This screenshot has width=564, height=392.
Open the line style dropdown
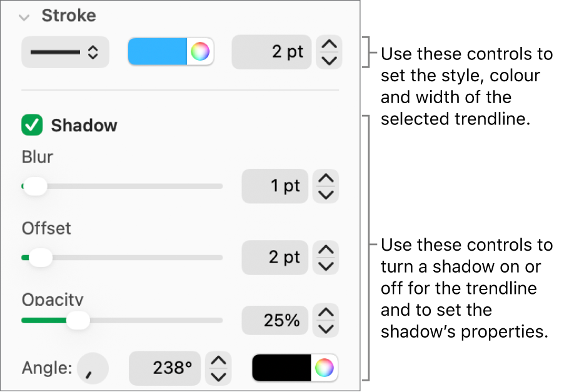click(65, 53)
